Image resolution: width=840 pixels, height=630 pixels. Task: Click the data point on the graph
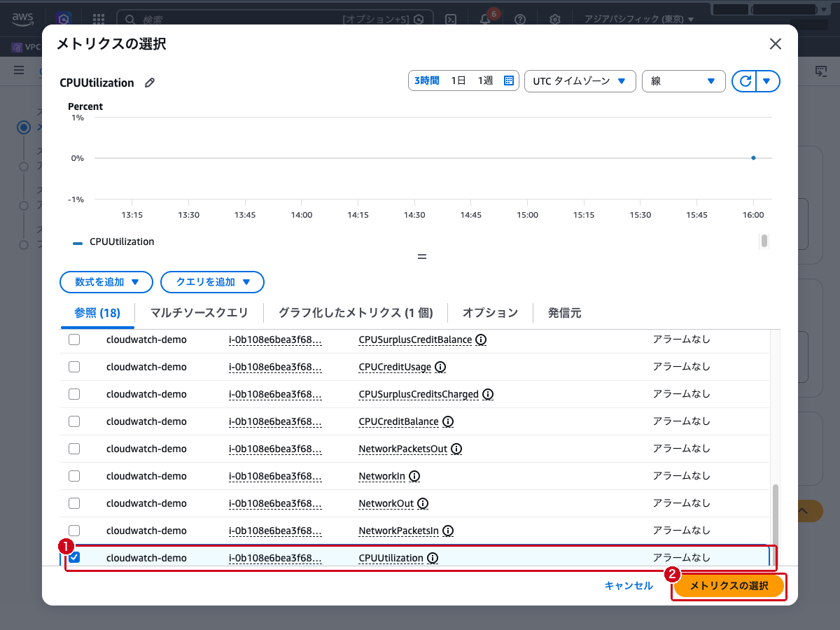(753, 158)
